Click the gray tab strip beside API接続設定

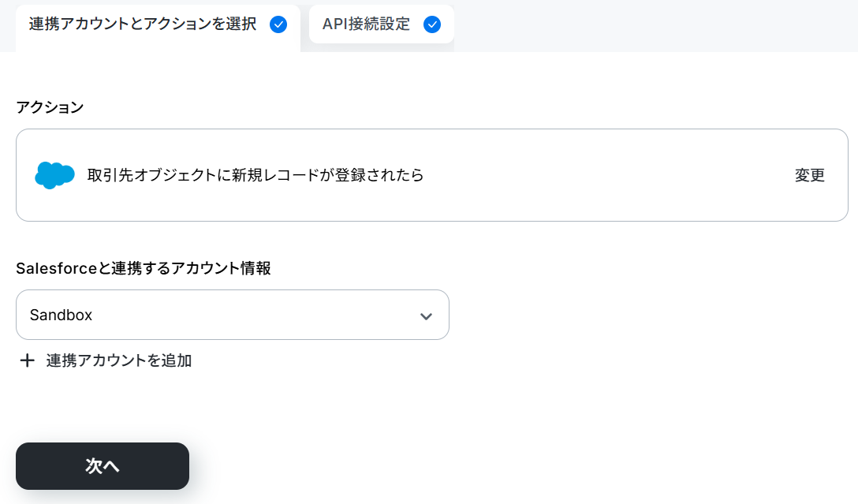(655, 26)
